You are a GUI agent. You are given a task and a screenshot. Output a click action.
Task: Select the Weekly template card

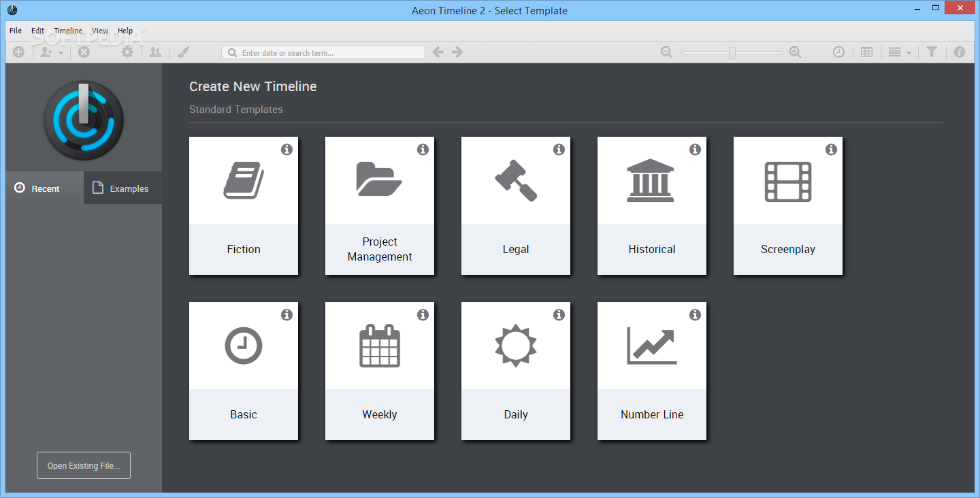pyautogui.click(x=380, y=371)
